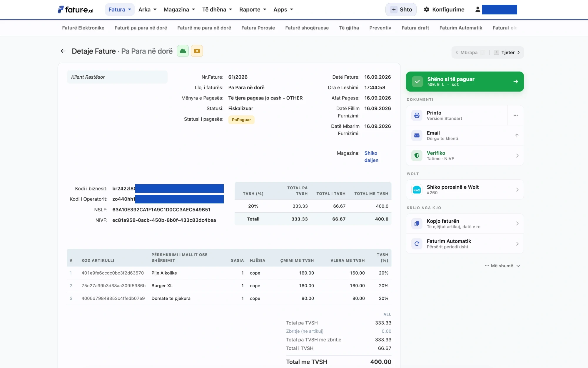The height and width of the screenshot is (368, 588).
Task: Click the printer icon beside Printo
Action: pyautogui.click(x=417, y=115)
